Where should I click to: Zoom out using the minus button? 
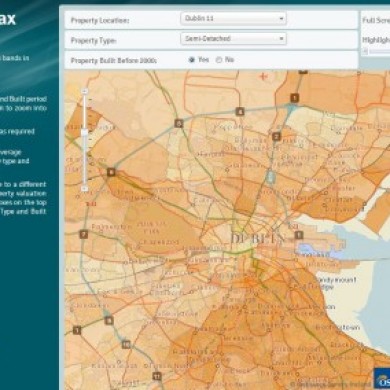click(85, 189)
